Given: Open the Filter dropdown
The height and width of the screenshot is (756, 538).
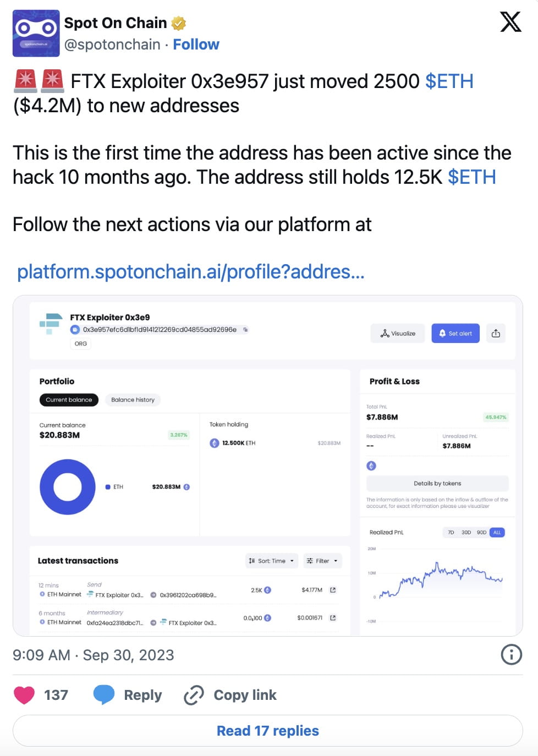Looking at the screenshot, I should (322, 561).
